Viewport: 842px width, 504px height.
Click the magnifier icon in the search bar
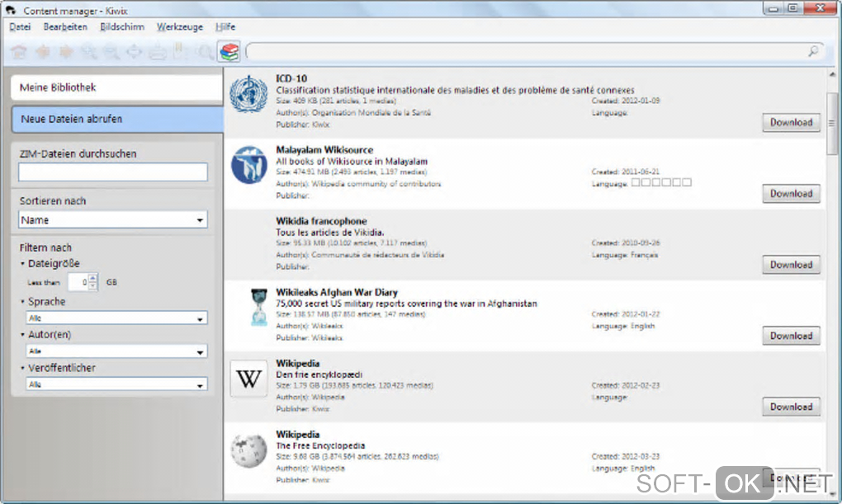point(814,51)
